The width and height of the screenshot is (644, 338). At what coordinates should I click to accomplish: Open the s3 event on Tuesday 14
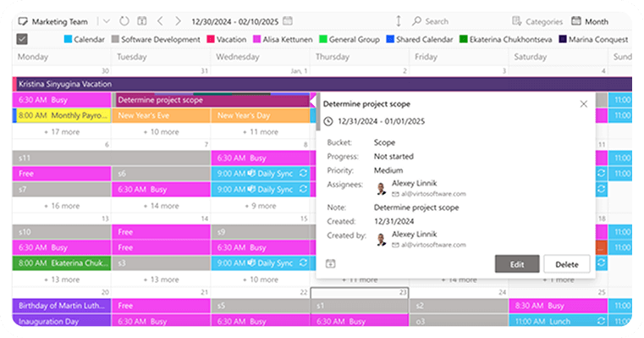pyautogui.click(x=161, y=263)
